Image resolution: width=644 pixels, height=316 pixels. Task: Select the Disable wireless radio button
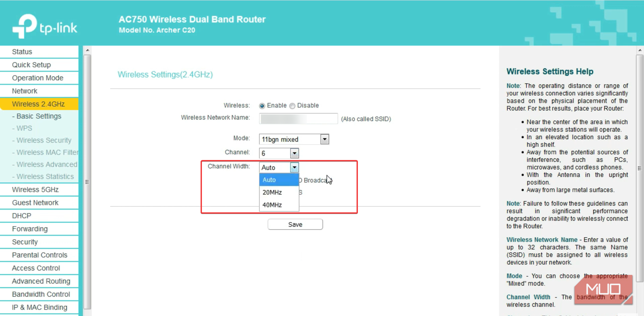coord(292,106)
